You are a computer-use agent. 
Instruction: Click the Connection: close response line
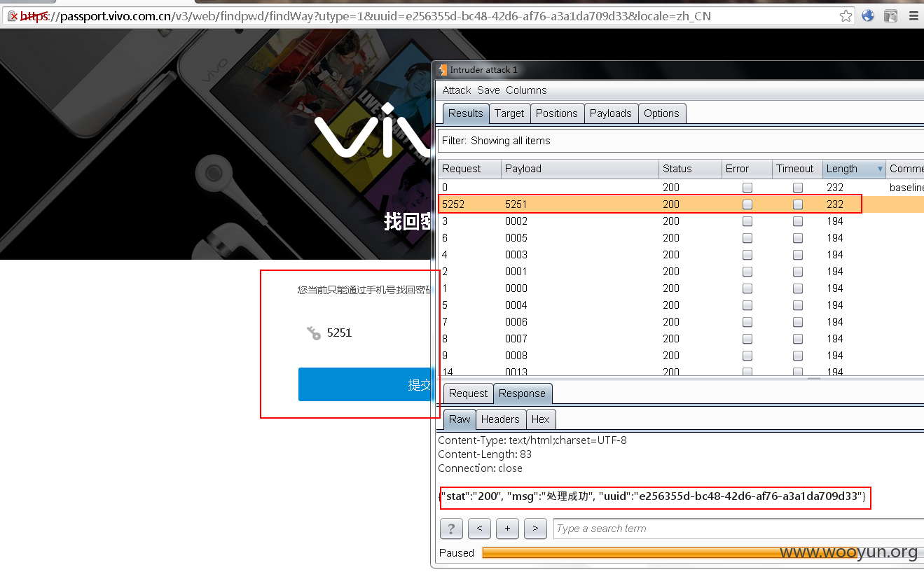(x=480, y=468)
